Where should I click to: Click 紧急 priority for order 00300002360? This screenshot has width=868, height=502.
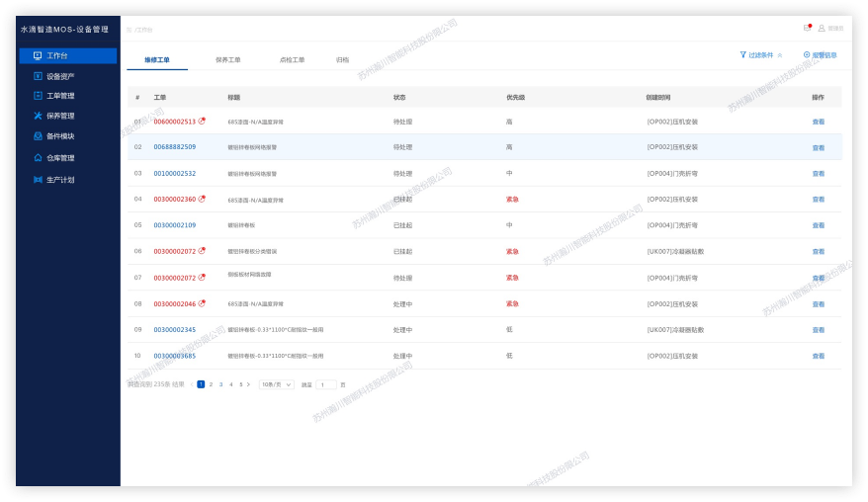(512, 200)
